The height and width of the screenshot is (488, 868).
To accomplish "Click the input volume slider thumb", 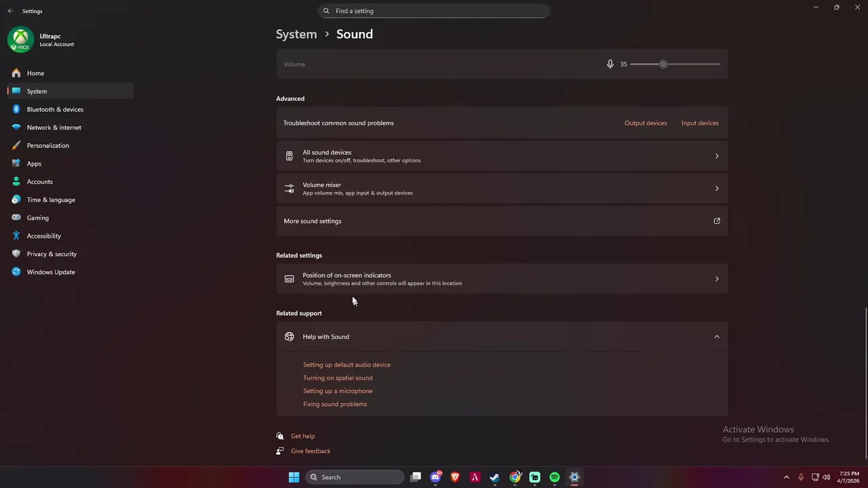I will point(663,64).
